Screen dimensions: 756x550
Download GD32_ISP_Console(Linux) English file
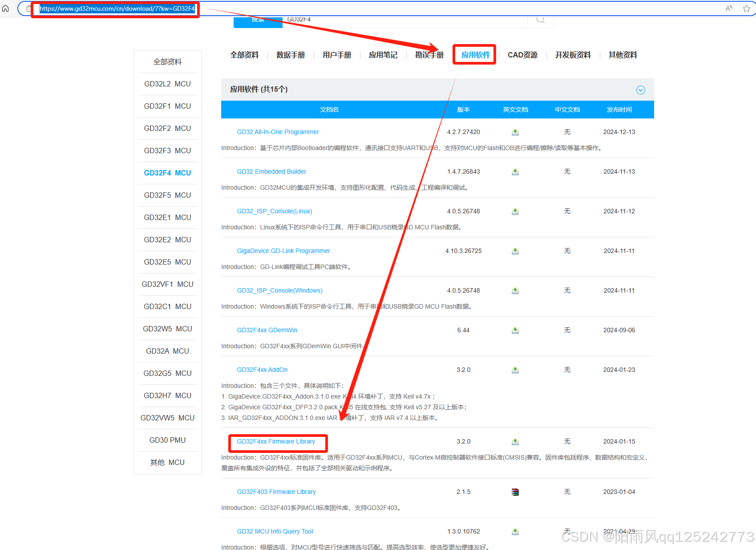[x=515, y=212]
